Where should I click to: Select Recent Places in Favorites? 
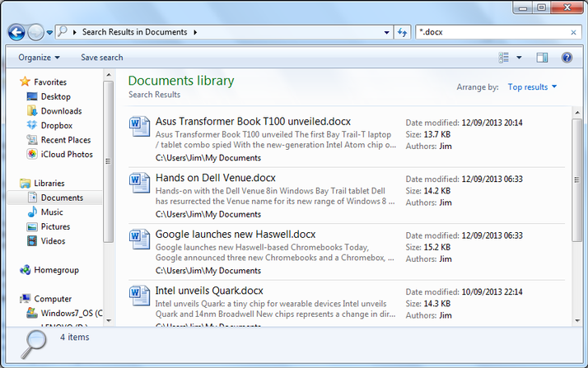(x=65, y=140)
